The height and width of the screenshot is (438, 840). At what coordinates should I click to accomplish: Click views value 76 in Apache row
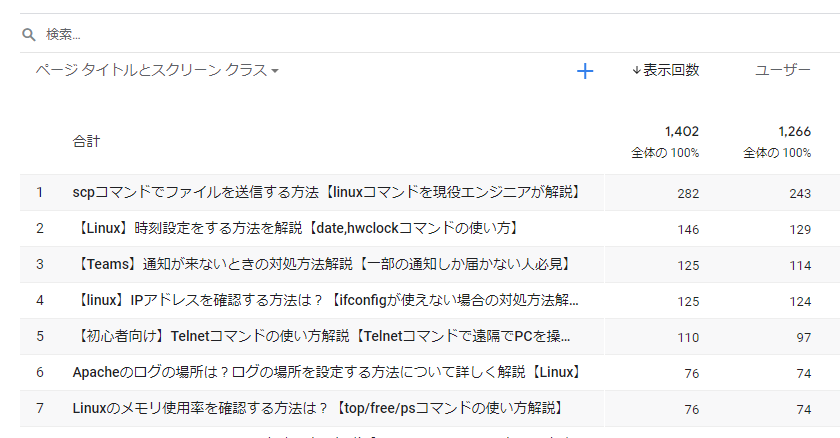692,373
